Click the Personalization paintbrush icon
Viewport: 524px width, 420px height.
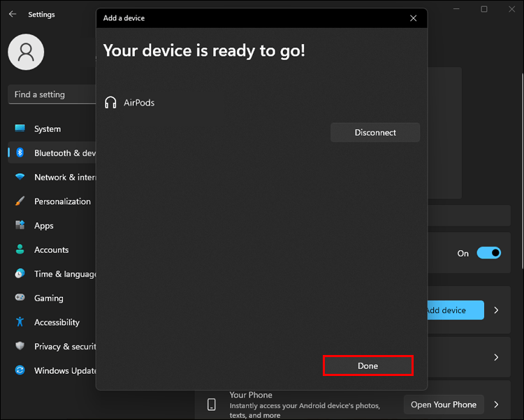click(20, 201)
